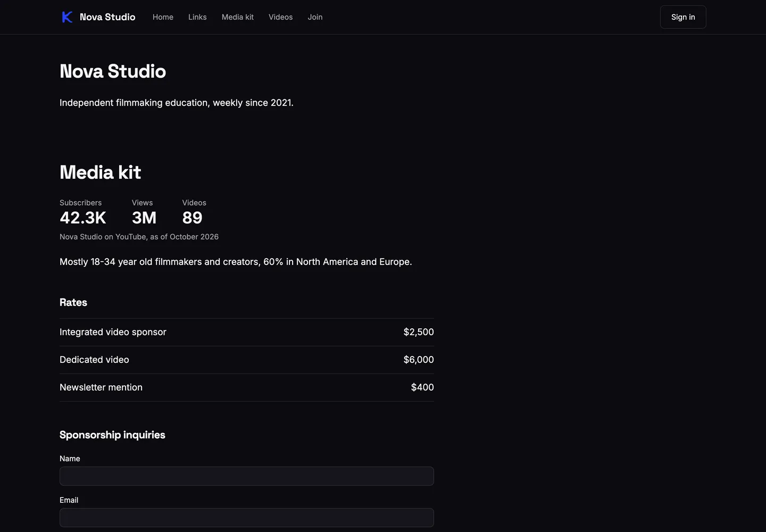Click the audience demographics sentence
Viewport: 766px width, 532px height.
click(x=236, y=262)
